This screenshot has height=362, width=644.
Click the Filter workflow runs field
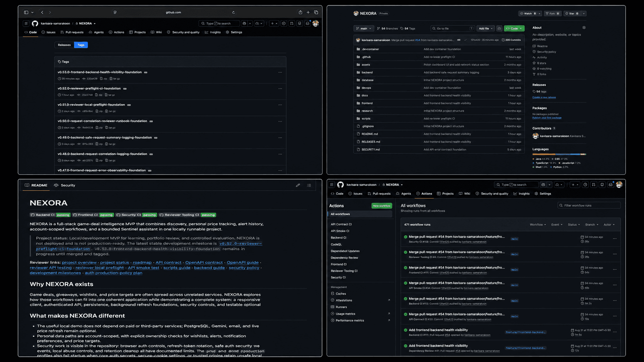click(589, 205)
